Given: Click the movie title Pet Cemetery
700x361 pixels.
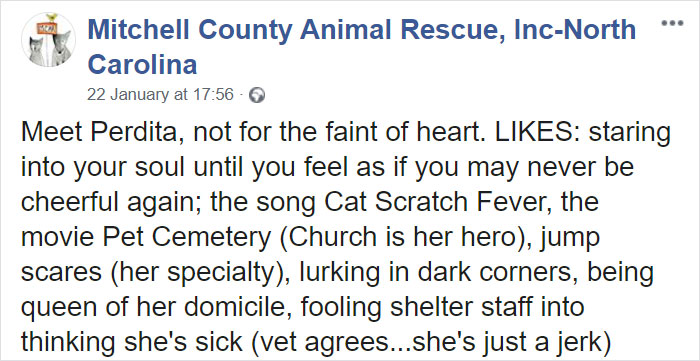Looking at the screenshot, I should pyautogui.click(x=187, y=239).
